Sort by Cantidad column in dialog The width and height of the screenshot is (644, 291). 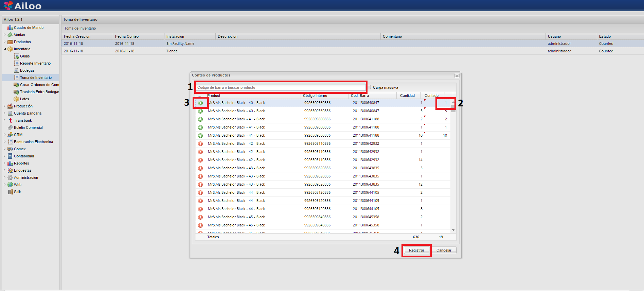(x=409, y=96)
